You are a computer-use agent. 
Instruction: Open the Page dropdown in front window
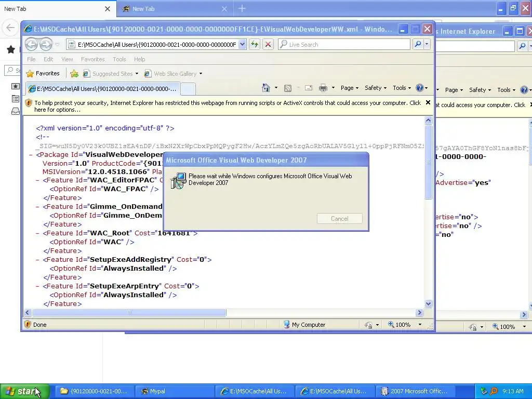(x=350, y=88)
